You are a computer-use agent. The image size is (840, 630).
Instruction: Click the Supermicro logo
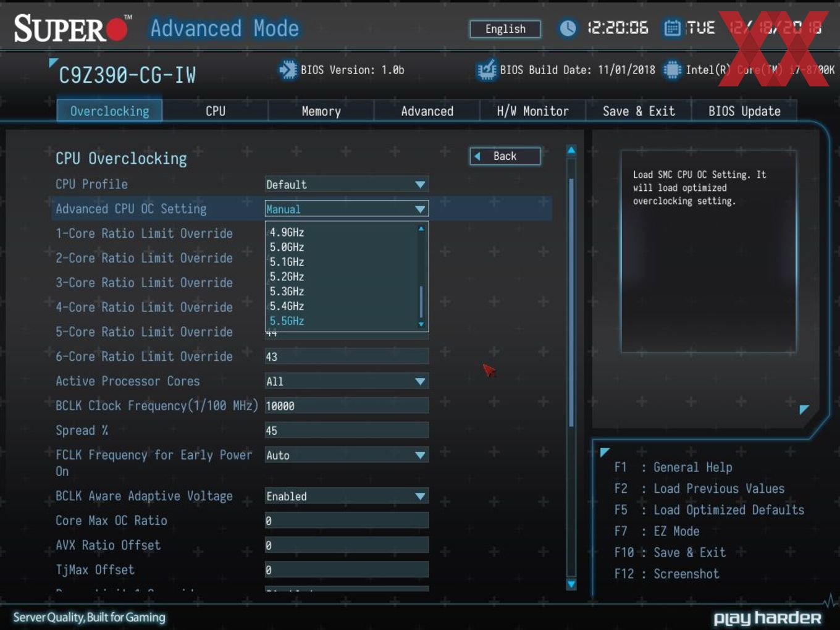coord(73,28)
